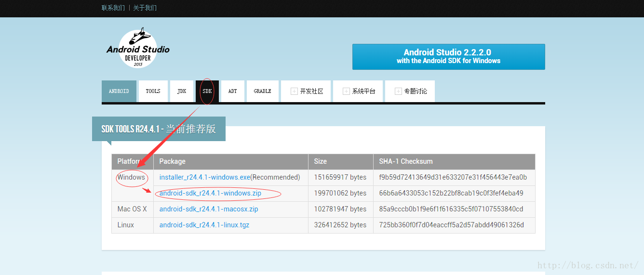Click the Linux platform cell
The image size is (644, 275).
133,225
